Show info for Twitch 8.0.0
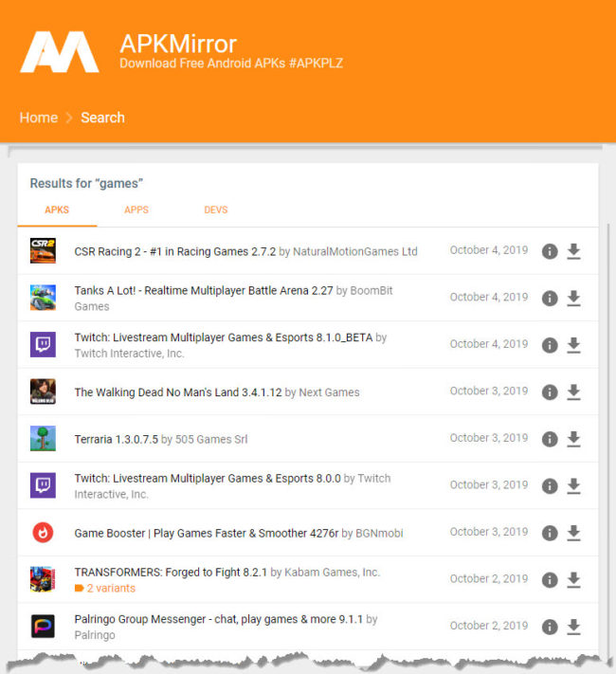616x674 pixels. (550, 485)
